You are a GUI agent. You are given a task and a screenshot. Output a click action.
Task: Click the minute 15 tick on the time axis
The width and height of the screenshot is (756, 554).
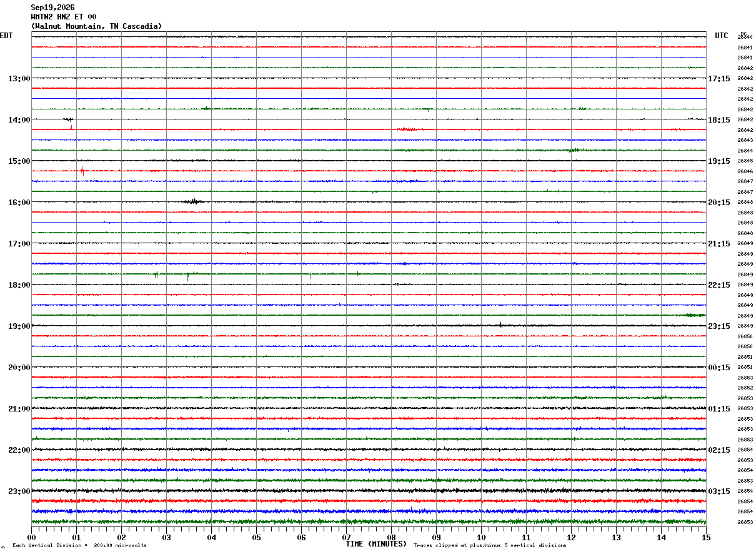pyautogui.click(x=706, y=537)
